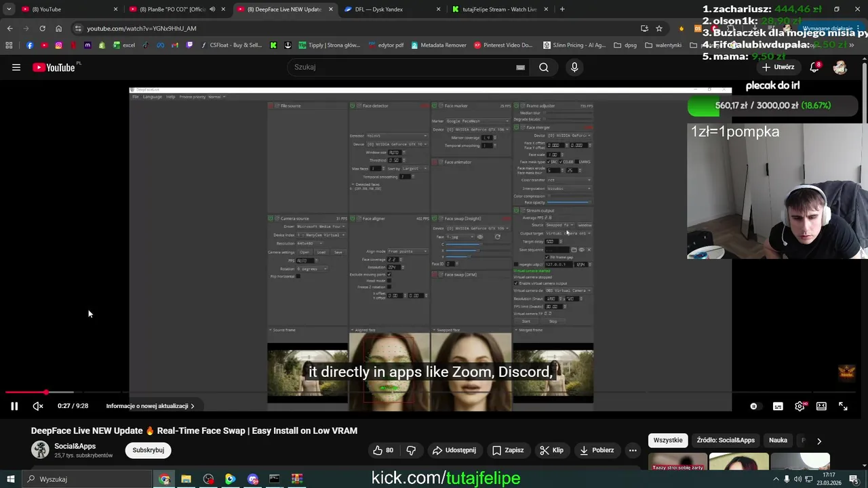Open the first recommended video thumbnail
Viewport: 868px width, 488px height.
tap(677, 462)
